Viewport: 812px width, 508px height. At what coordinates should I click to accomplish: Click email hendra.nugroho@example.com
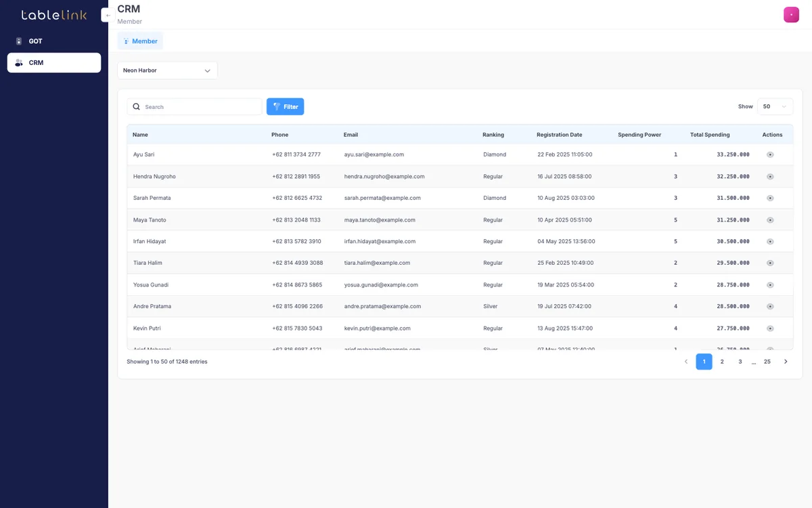coord(384,176)
